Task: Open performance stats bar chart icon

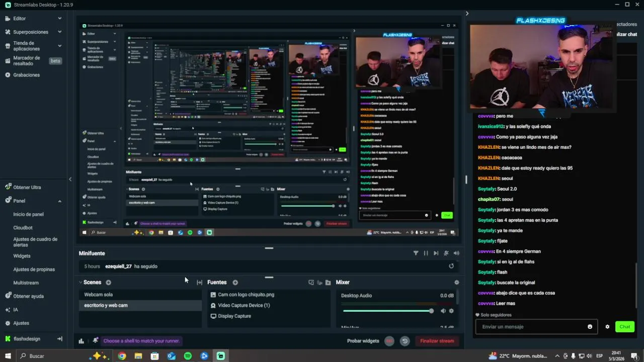Action: point(81,341)
